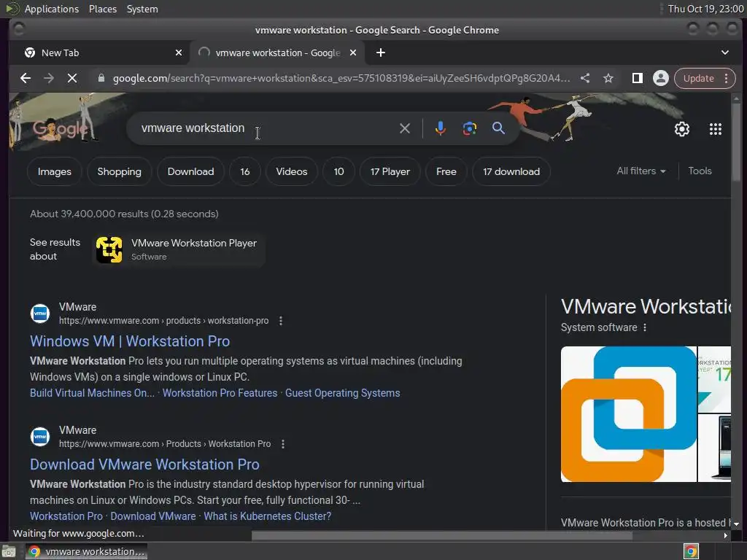Select the vmware workstation taskbar window button
This screenshot has height=560, width=747.
coord(87,551)
